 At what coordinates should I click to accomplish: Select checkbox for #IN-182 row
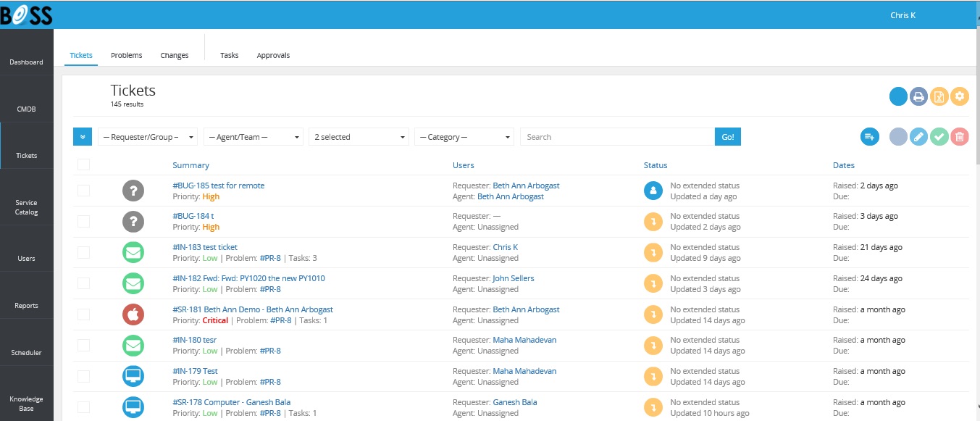(x=83, y=283)
